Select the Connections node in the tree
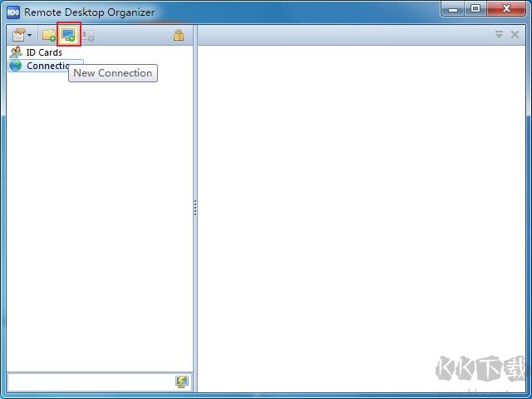 (x=46, y=66)
